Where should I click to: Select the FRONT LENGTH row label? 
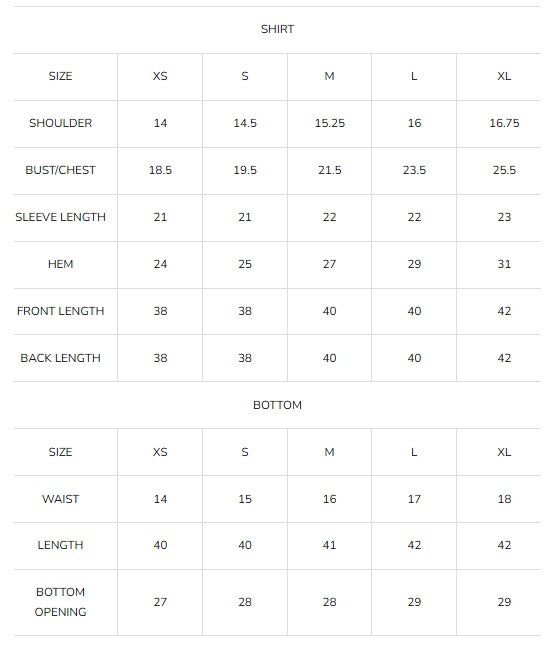pos(61,311)
